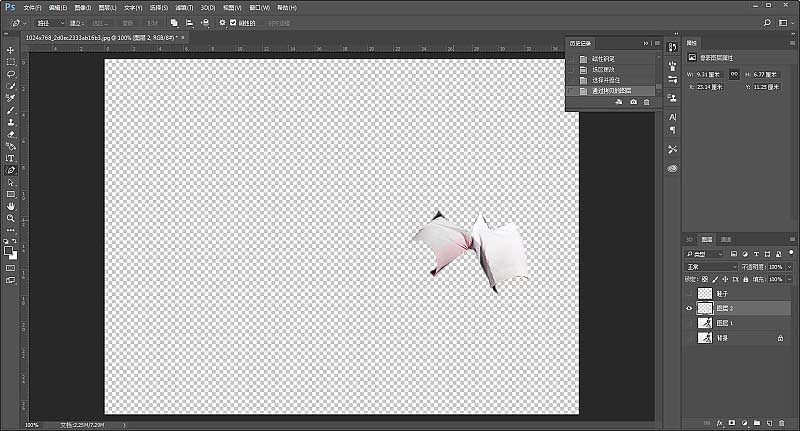The height and width of the screenshot is (431, 800).
Task: Click the add layer style fx icon
Action: coord(719,423)
